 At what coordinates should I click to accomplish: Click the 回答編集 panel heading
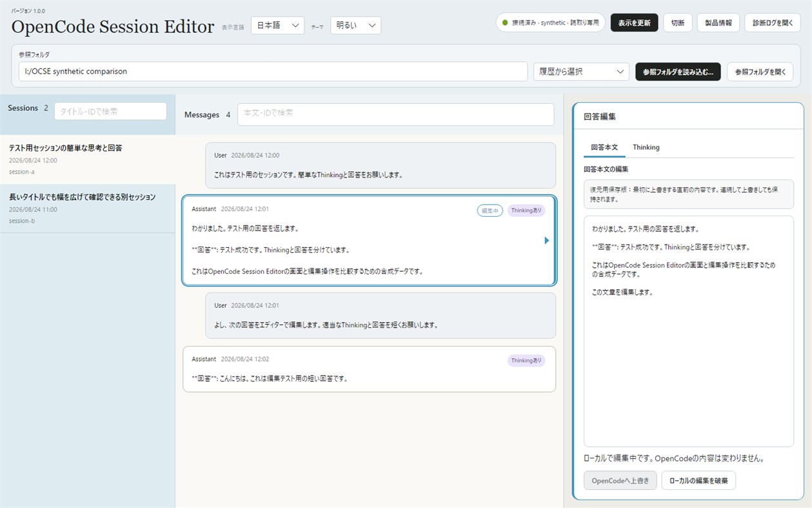600,117
